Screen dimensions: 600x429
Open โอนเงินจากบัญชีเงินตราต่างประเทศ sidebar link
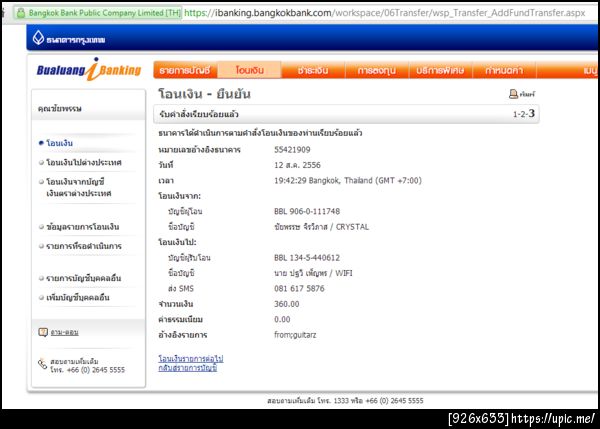[x=79, y=187]
